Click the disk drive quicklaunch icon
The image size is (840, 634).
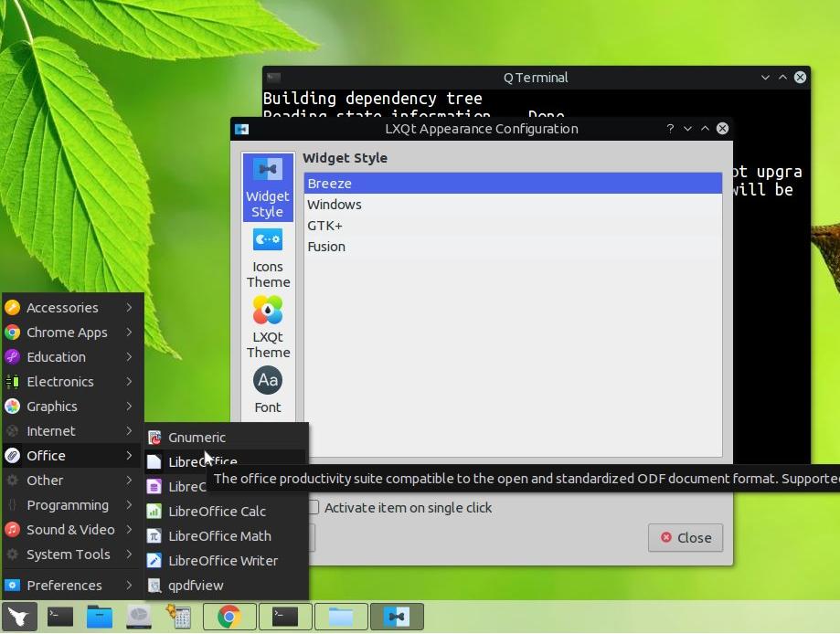139,617
